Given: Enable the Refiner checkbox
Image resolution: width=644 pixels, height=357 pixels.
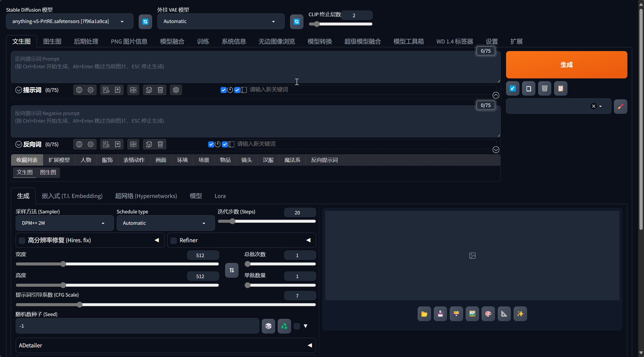Looking at the screenshot, I should point(174,240).
